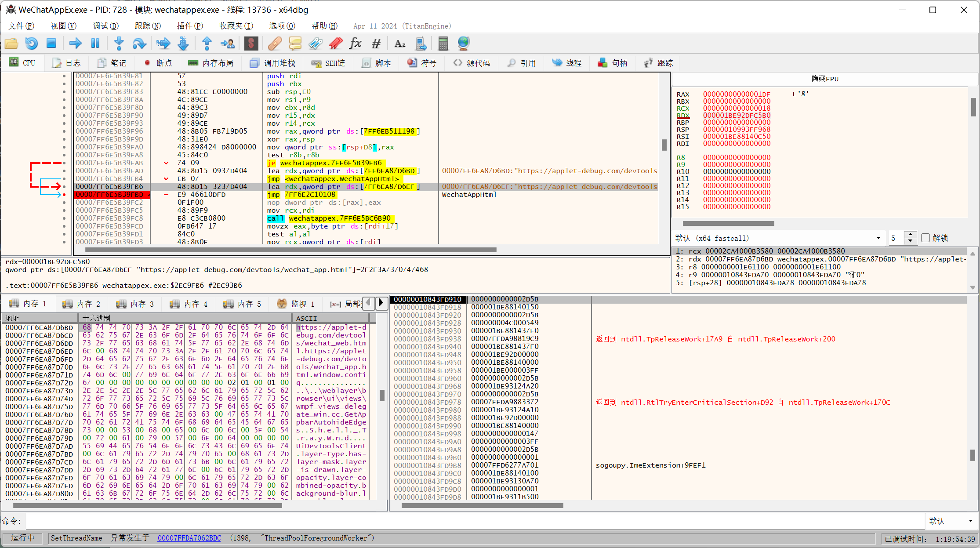Click the 十六进制 column header
This screenshot has width=980, height=548.
(x=185, y=318)
